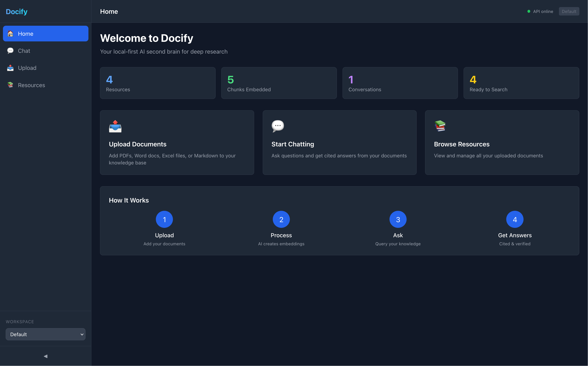Click the chat bubble on Start Chatting card
The height and width of the screenshot is (366, 588).
tap(278, 126)
